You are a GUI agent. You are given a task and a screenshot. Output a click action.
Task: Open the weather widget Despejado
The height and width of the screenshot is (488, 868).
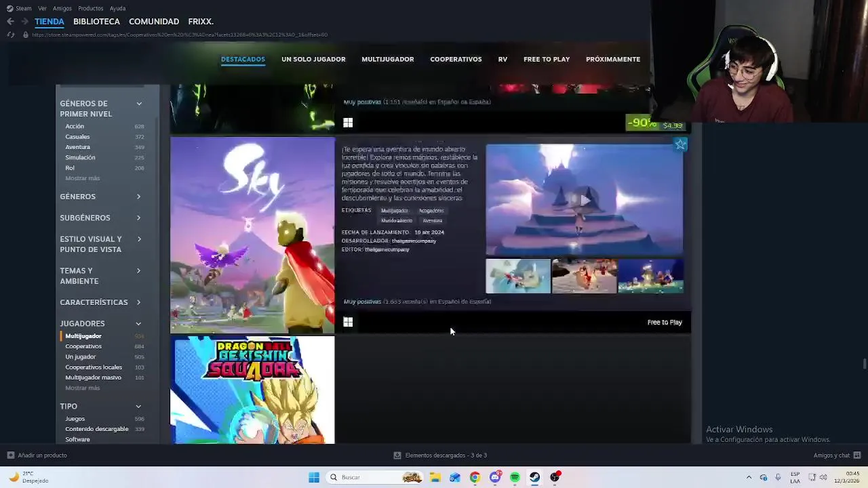[x=29, y=477]
